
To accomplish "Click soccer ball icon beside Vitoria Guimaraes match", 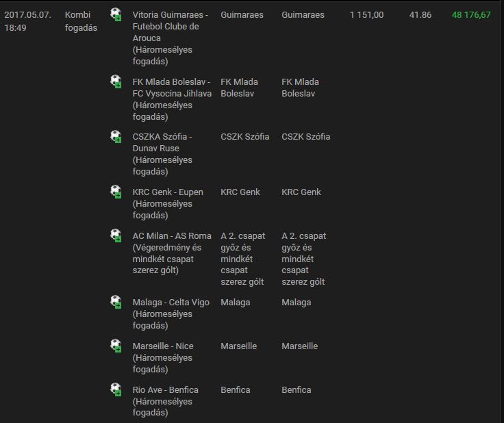I will tap(116, 14).
